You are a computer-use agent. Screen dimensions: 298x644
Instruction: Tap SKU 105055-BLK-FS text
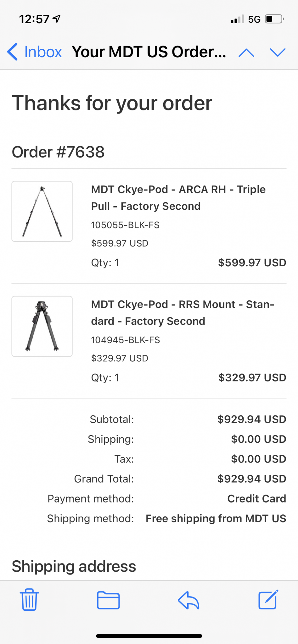click(125, 225)
